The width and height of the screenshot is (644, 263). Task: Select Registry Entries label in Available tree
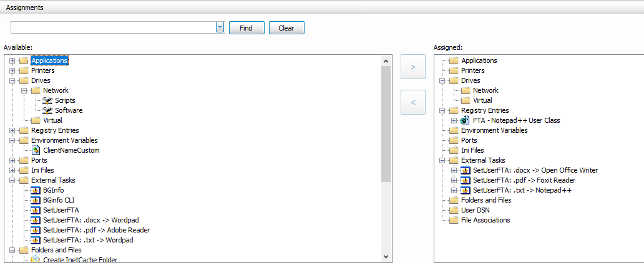(55, 130)
